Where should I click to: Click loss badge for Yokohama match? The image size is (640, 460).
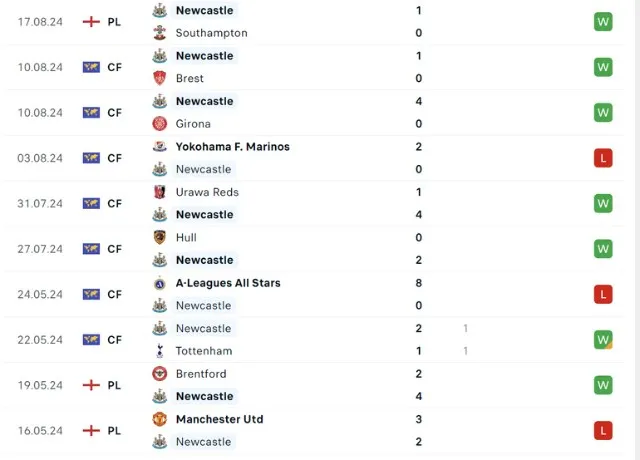(x=603, y=158)
